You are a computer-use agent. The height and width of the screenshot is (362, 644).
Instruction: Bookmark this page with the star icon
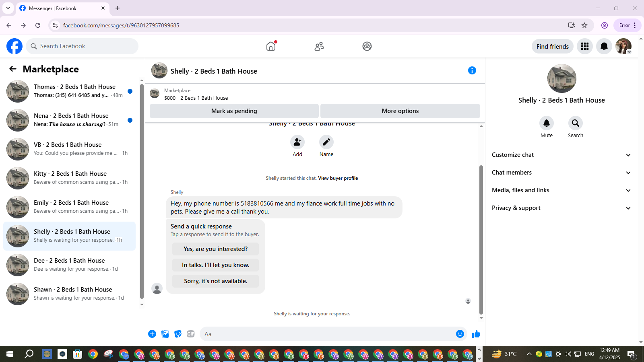pyautogui.click(x=584, y=25)
